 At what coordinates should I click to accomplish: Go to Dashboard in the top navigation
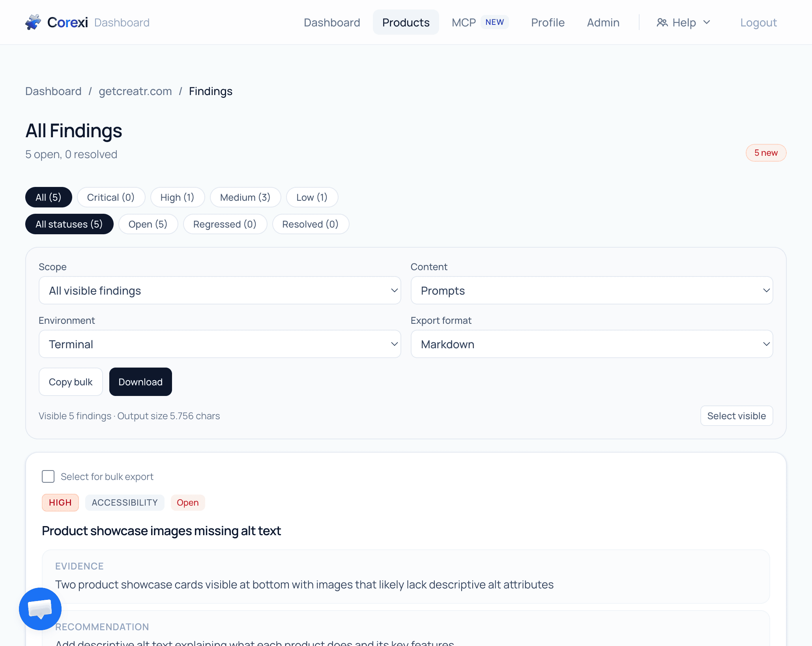pyautogui.click(x=332, y=22)
